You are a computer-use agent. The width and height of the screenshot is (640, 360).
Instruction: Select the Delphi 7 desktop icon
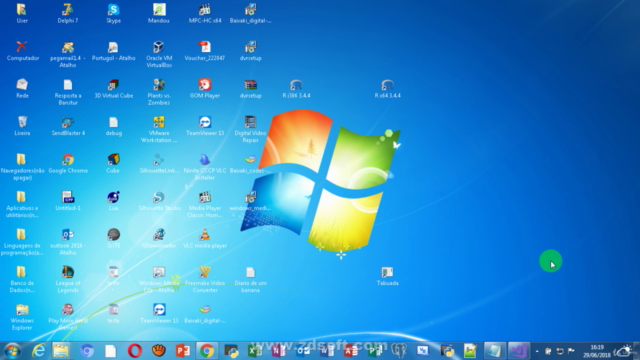[x=68, y=13]
